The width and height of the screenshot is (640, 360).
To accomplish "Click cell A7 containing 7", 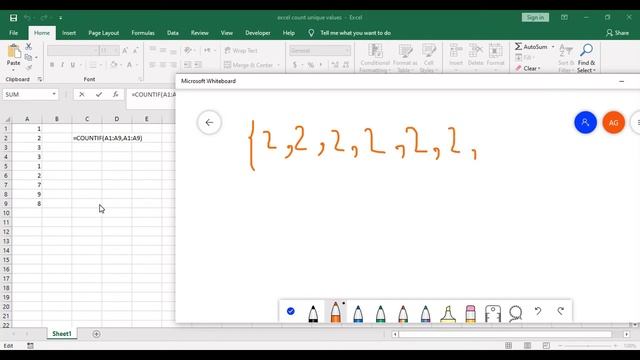I will coord(27,185).
